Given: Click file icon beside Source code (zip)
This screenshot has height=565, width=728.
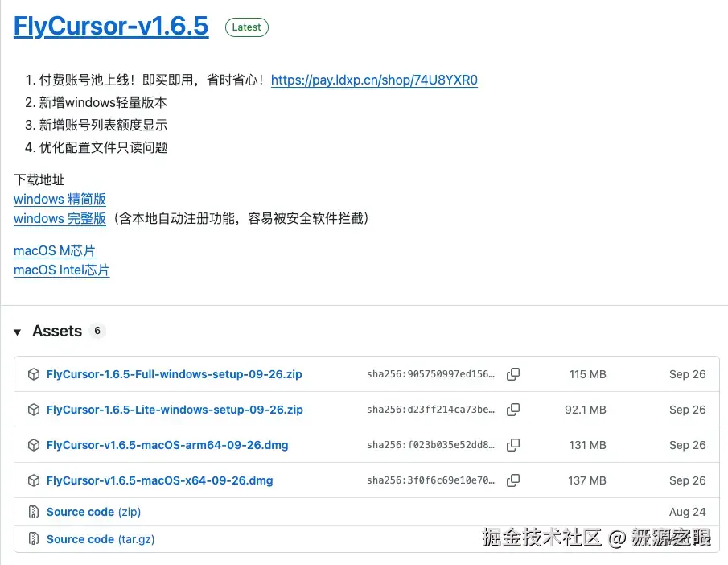Looking at the screenshot, I should (x=33, y=511).
